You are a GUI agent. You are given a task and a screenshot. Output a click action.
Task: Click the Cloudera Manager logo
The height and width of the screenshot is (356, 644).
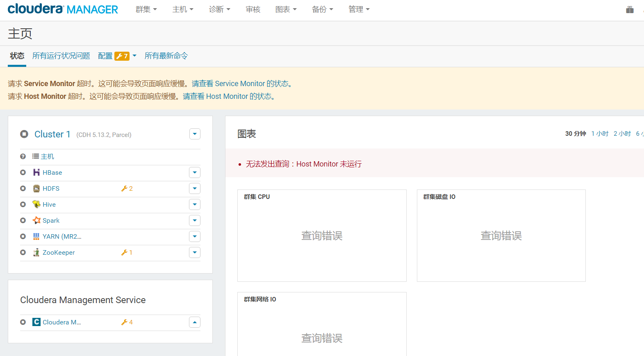tap(63, 9)
